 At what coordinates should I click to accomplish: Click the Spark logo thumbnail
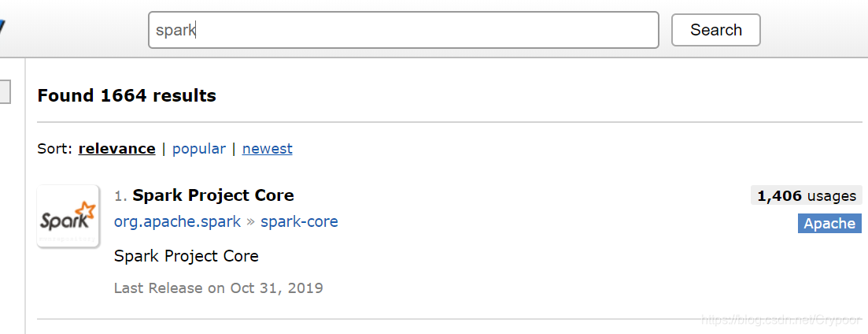coord(68,216)
